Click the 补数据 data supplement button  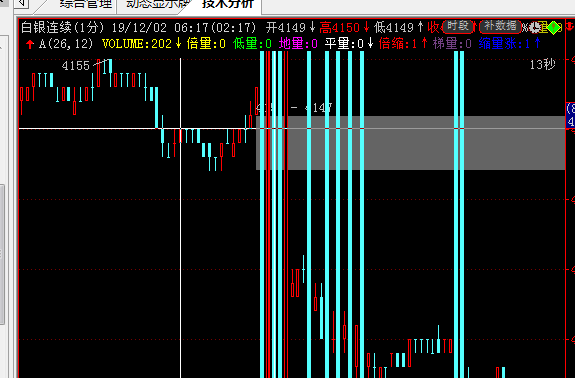click(x=500, y=26)
